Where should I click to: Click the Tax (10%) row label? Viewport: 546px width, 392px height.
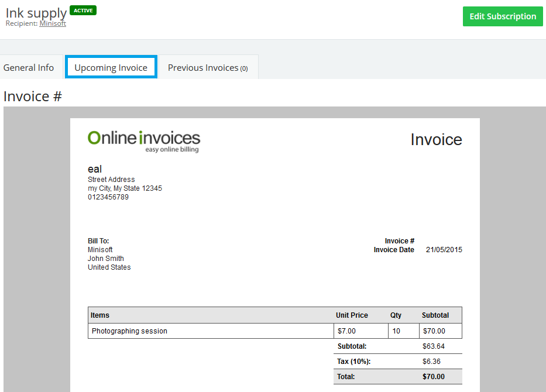click(x=354, y=362)
